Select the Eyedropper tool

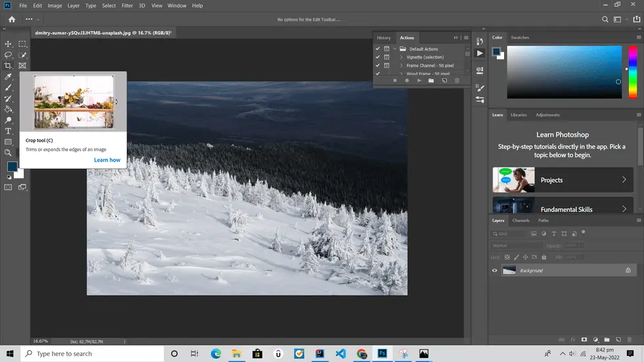8,77
